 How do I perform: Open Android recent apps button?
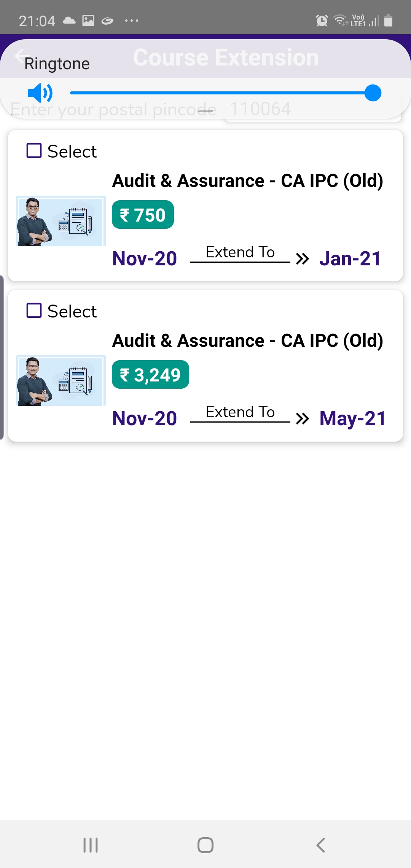(x=91, y=845)
